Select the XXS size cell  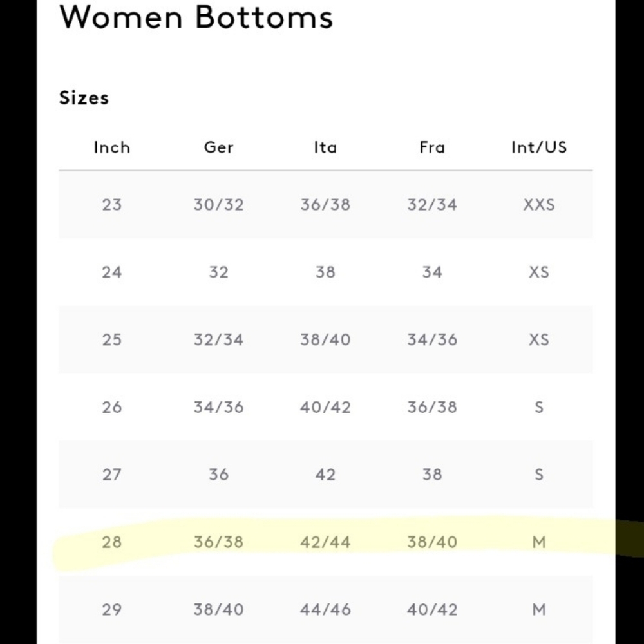(539, 205)
